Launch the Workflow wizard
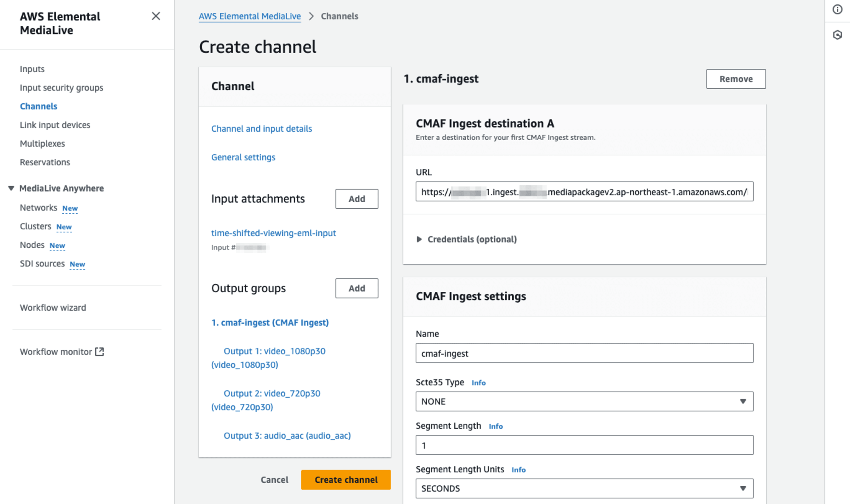 click(53, 308)
